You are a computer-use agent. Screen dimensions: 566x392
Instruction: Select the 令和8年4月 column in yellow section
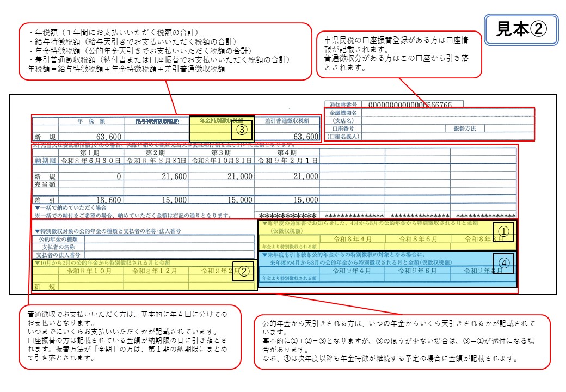pos(352,239)
